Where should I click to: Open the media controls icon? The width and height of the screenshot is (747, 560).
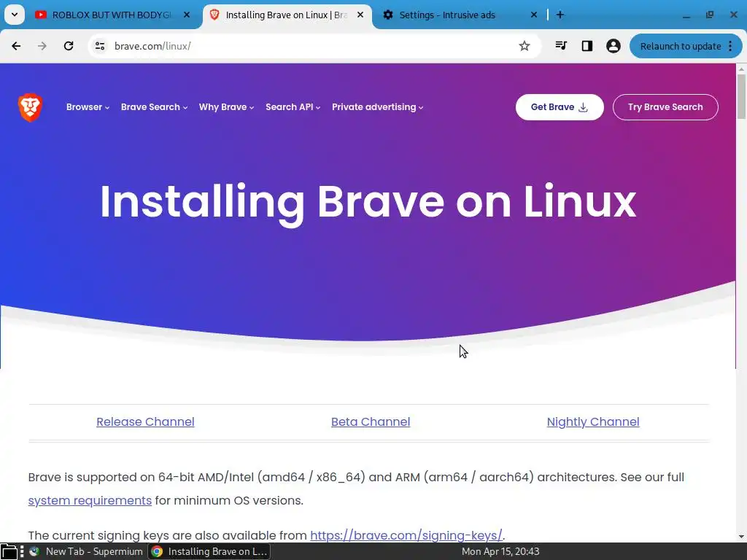[561, 46]
